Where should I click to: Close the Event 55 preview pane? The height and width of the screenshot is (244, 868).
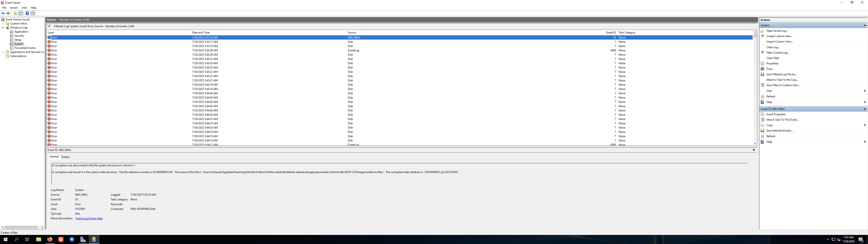coord(754,150)
